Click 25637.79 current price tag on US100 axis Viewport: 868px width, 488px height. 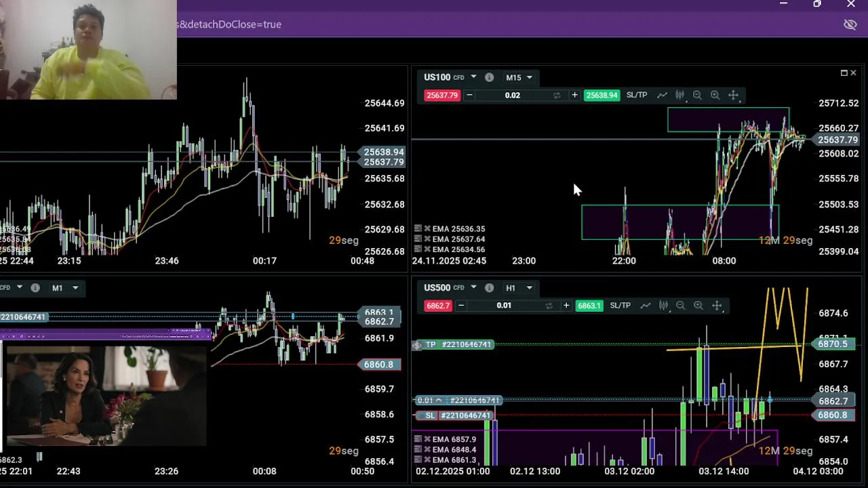point(837,140)
